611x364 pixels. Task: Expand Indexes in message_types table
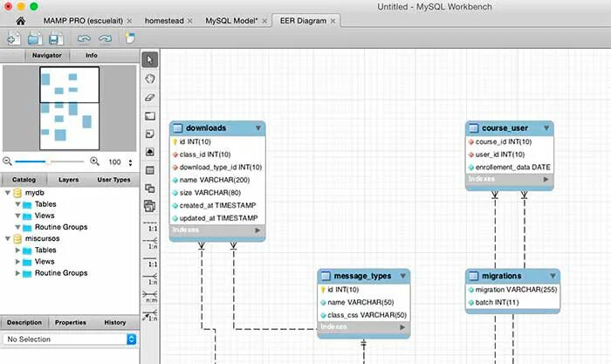point(402,327)
